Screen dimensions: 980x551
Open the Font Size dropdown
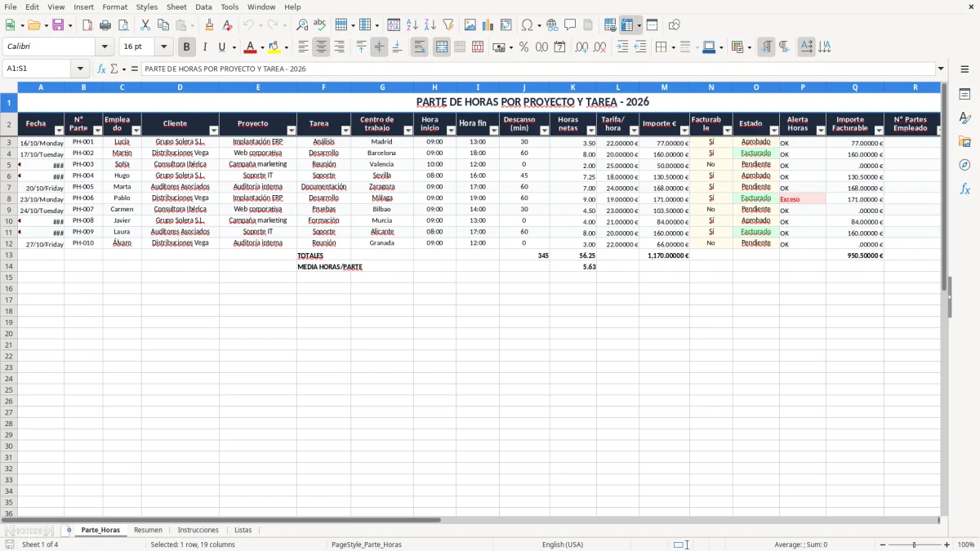click(x=163, y=47)
